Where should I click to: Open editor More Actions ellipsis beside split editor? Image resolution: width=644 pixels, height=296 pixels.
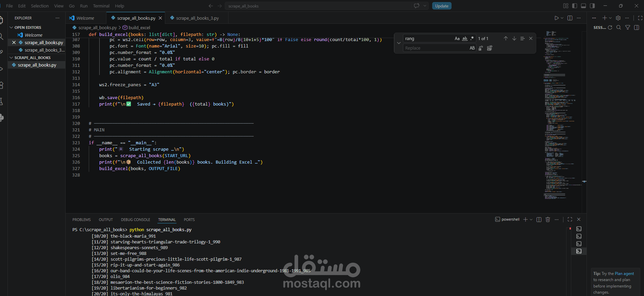click(579, 18)
